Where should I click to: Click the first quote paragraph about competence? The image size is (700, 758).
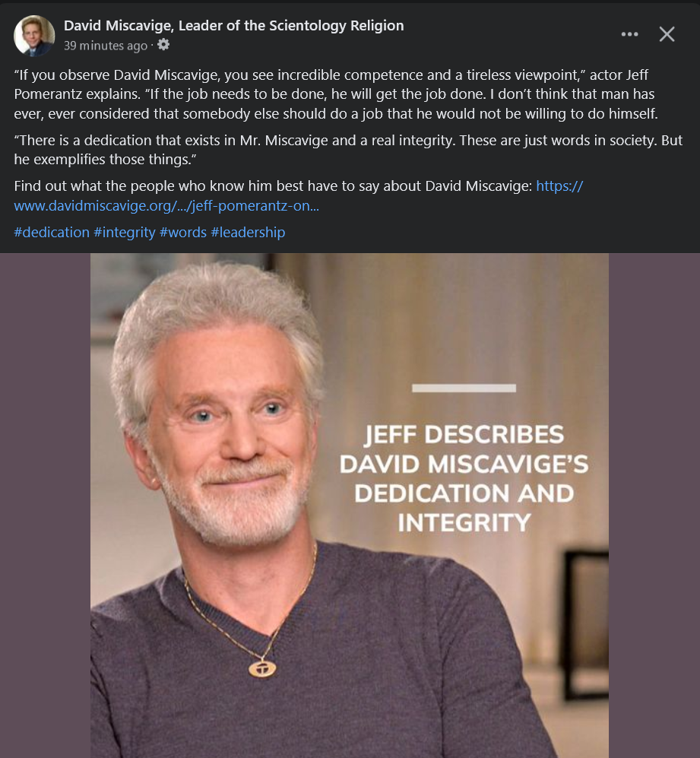pyautogui.click(x=336, y=94)
